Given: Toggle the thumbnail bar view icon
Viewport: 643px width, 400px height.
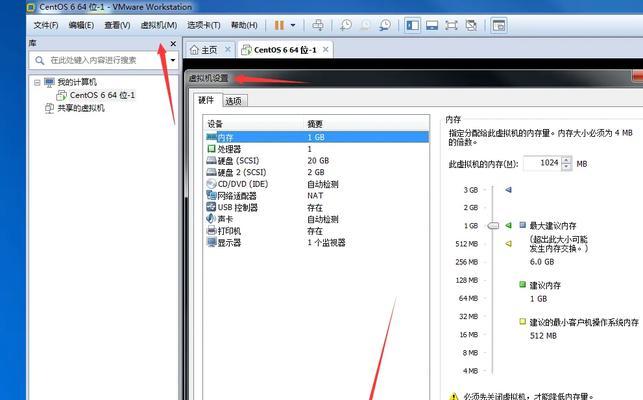Looking at the screenshot, I should (432, 25).
